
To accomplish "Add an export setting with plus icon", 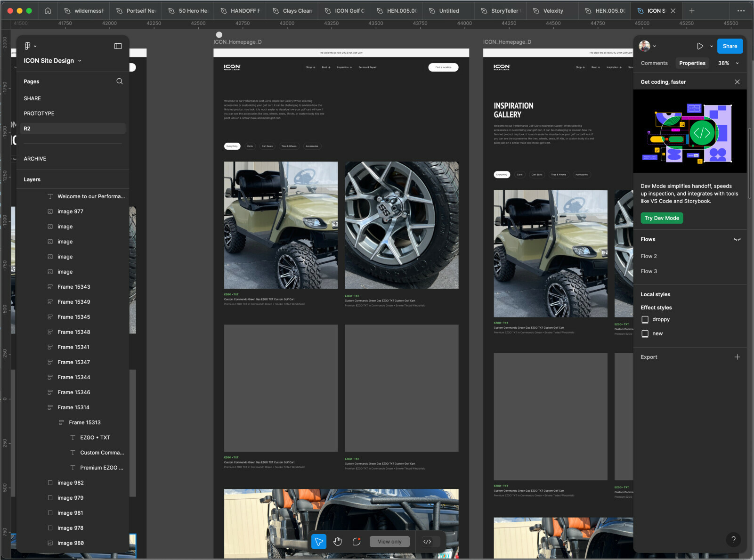I will pos(738,357).
